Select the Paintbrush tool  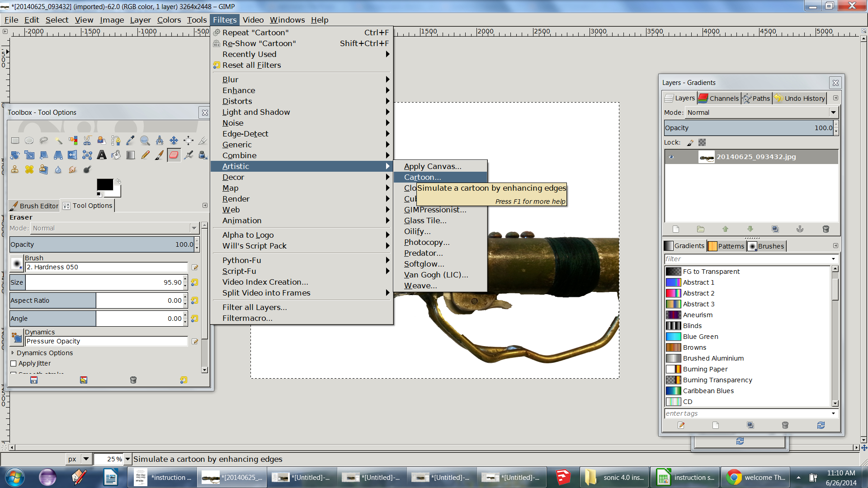point(160,155)
